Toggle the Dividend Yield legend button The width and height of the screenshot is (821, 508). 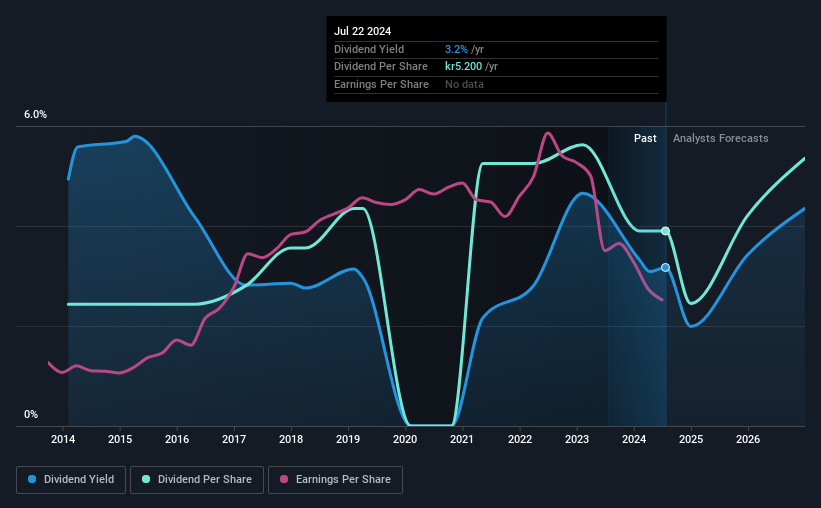point(71,480)
